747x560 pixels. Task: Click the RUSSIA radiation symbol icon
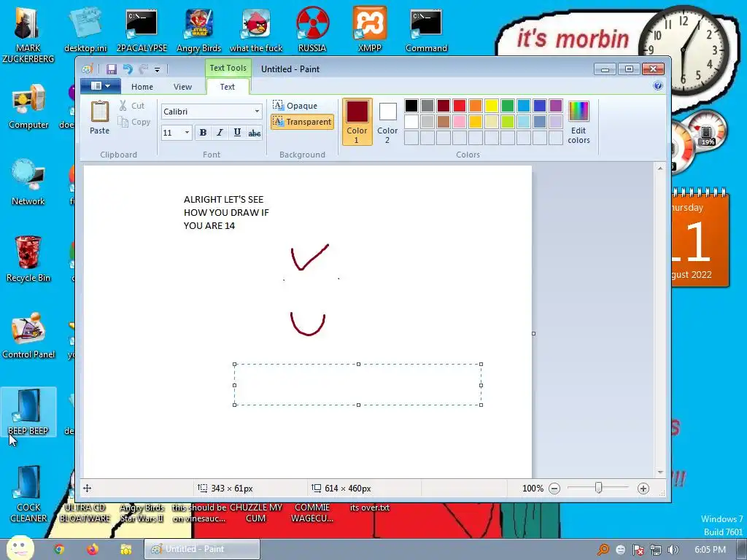point(312,29)
